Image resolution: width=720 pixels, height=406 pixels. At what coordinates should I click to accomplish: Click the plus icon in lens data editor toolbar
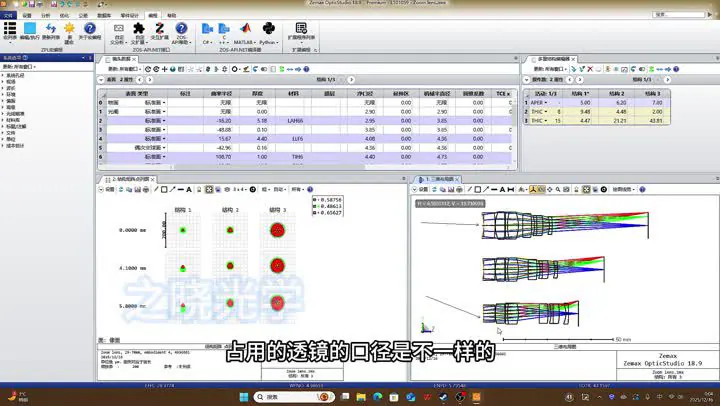[164, 69]
